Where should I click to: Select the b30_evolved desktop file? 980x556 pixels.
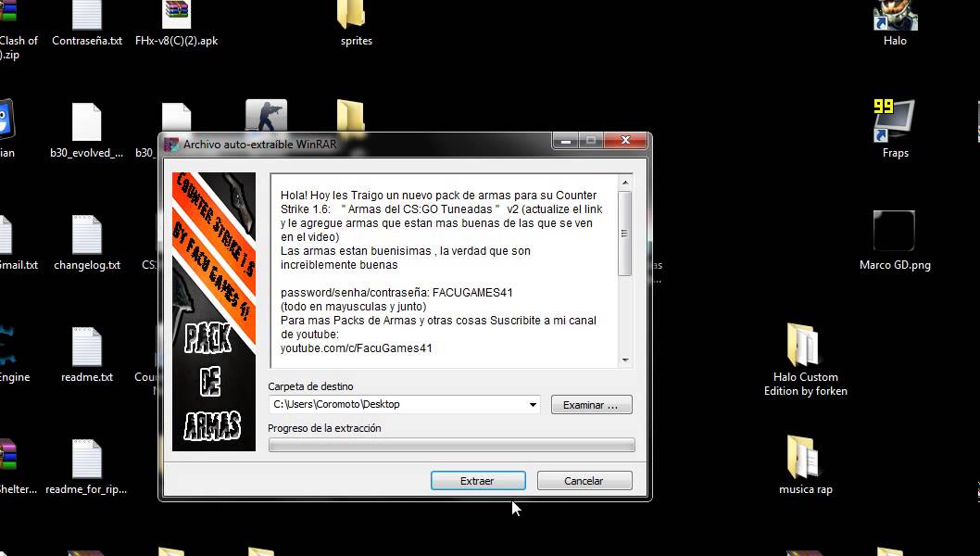tap(87, 130)
